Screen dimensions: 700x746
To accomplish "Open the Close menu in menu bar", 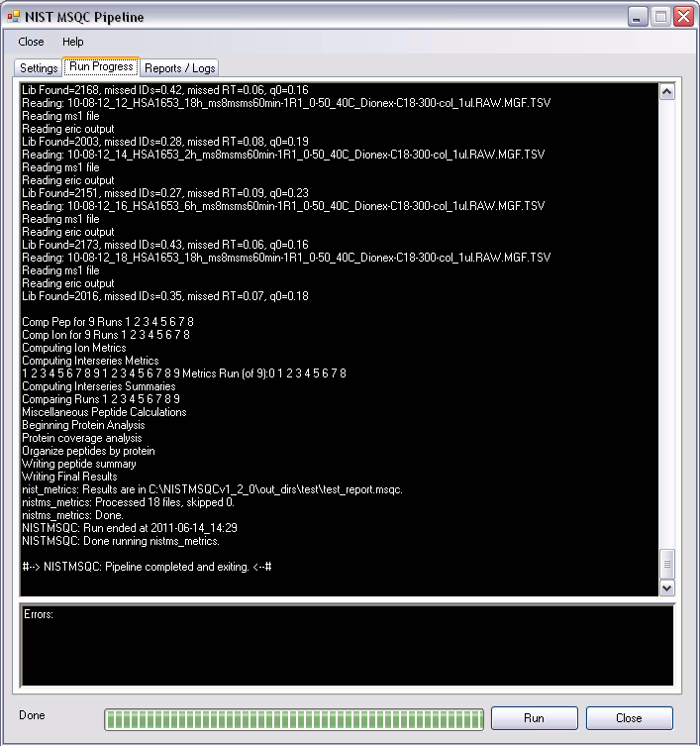I will [x=31, y=42].
